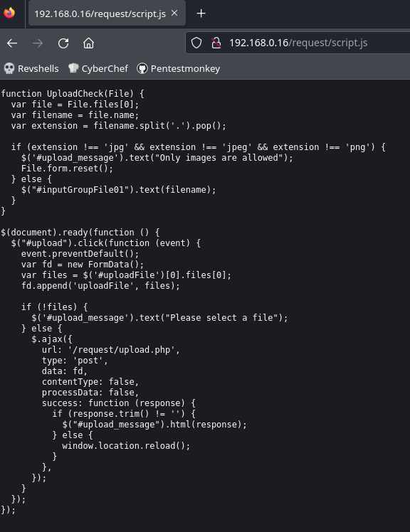Open the browser home page

(x=89, y=43)
